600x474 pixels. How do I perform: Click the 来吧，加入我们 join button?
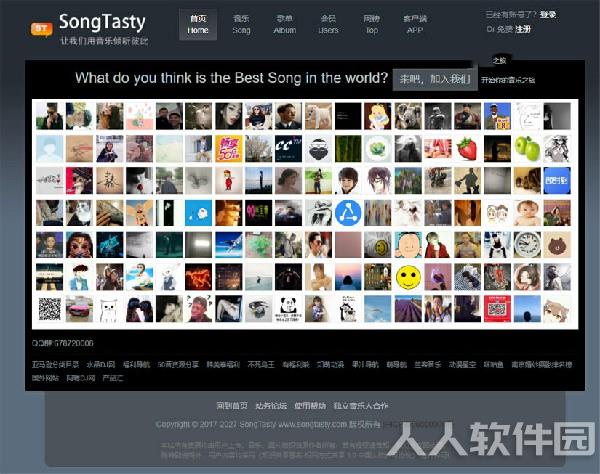click(435, 80)
